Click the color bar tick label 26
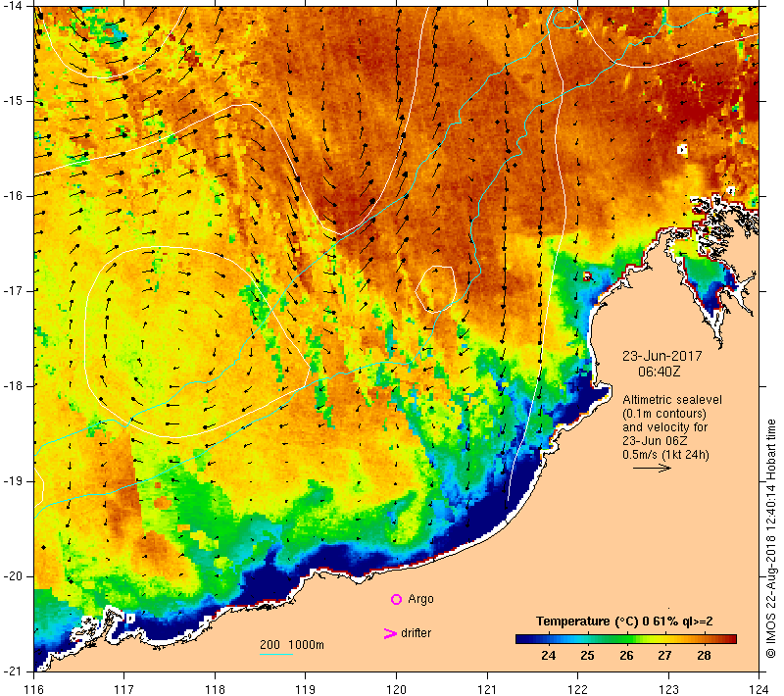Screen dimensions: 784x696 tap(626, 656)
